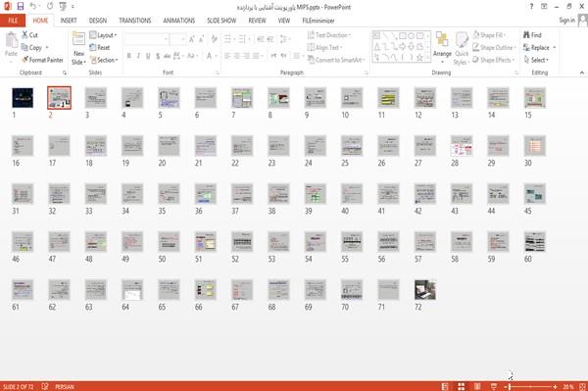
Task: Start Slide Show from status bar icon
Action: 494,386
